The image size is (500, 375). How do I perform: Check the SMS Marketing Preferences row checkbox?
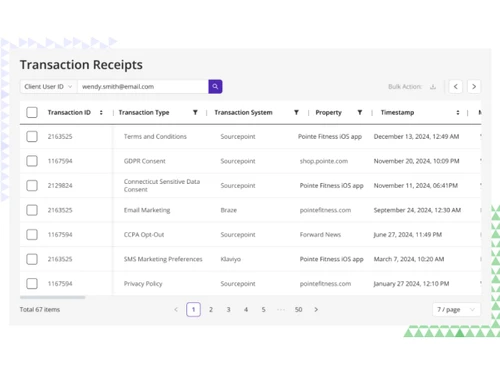[32, 259]
